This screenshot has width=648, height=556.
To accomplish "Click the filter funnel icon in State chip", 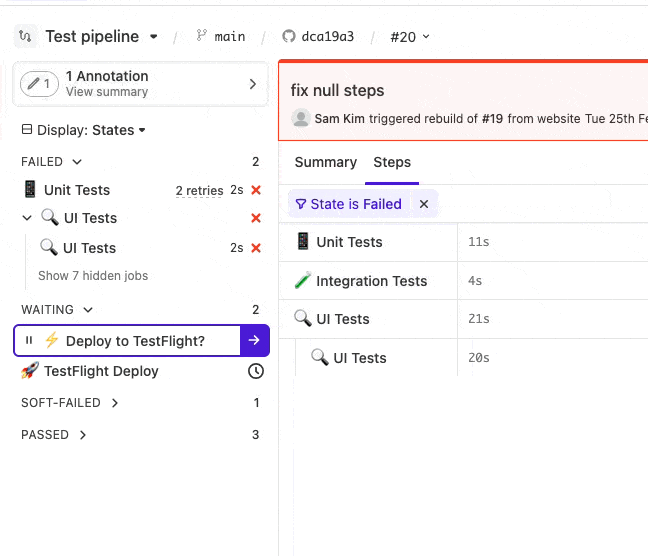I will (301, 204).
